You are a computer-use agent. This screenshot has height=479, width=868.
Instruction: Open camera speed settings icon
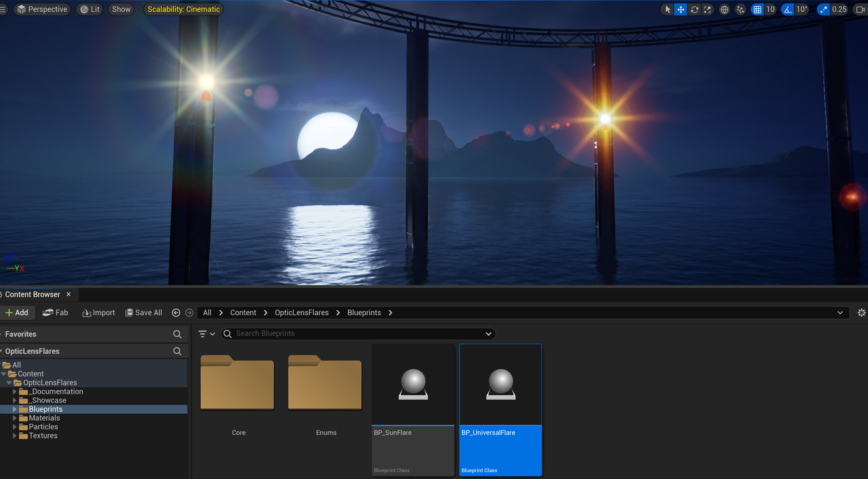[860, 9]
